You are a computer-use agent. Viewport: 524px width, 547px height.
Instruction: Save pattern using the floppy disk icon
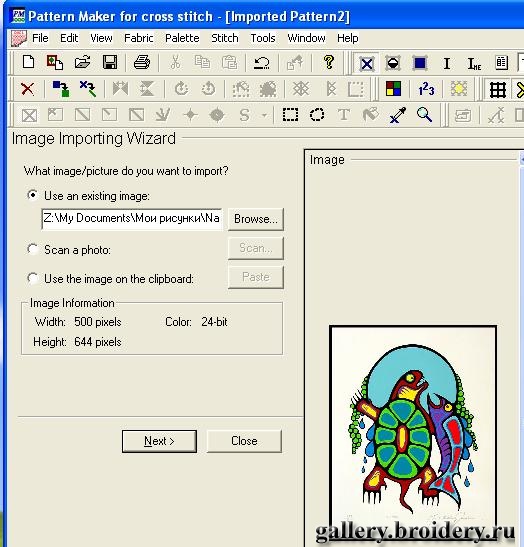110,62
